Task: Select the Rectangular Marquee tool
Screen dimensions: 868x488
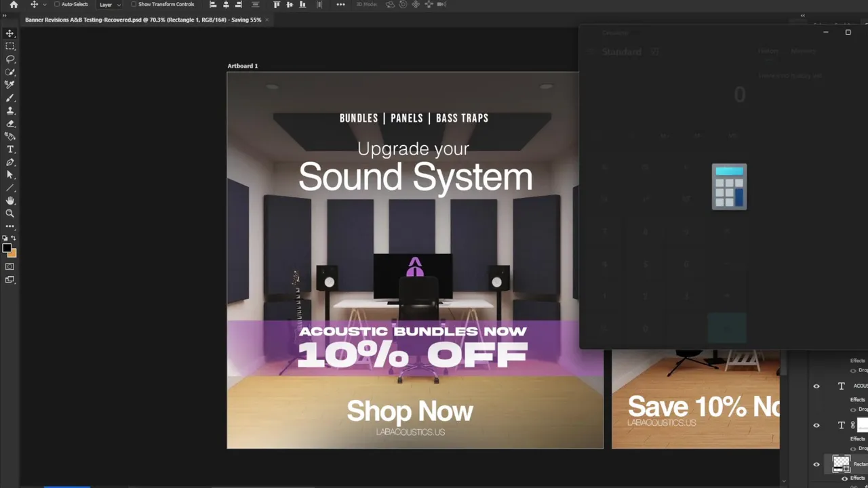Action: click(x=9, y=46)
